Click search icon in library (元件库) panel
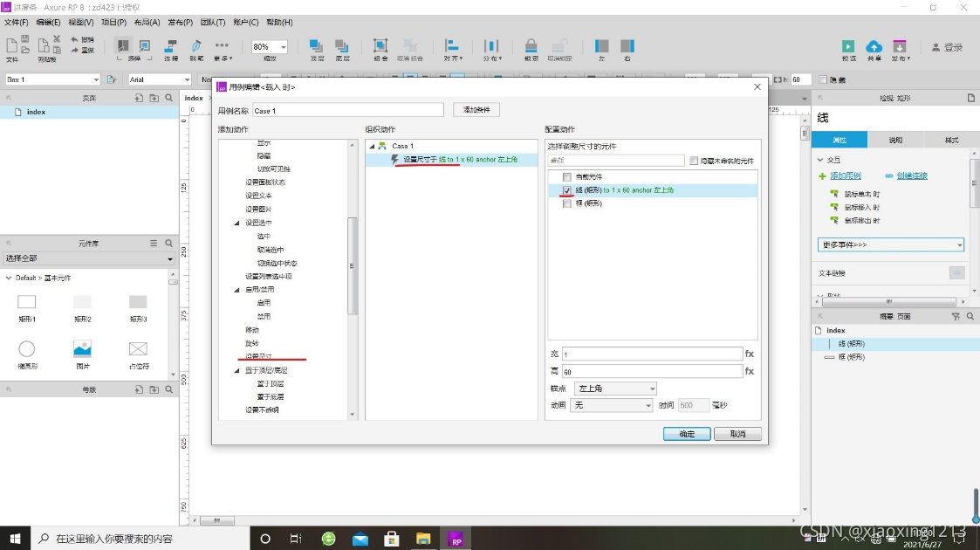This screenshot has height=550, width=980. tap(168, 243)
